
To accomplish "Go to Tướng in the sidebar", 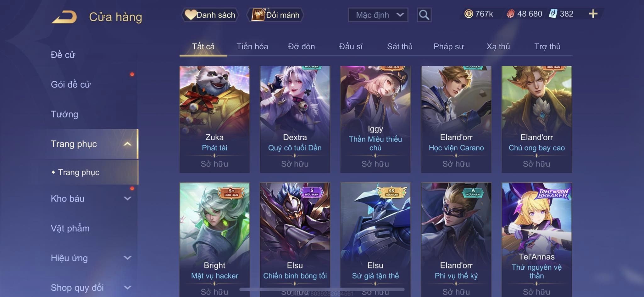I will [x=64, y=114].
